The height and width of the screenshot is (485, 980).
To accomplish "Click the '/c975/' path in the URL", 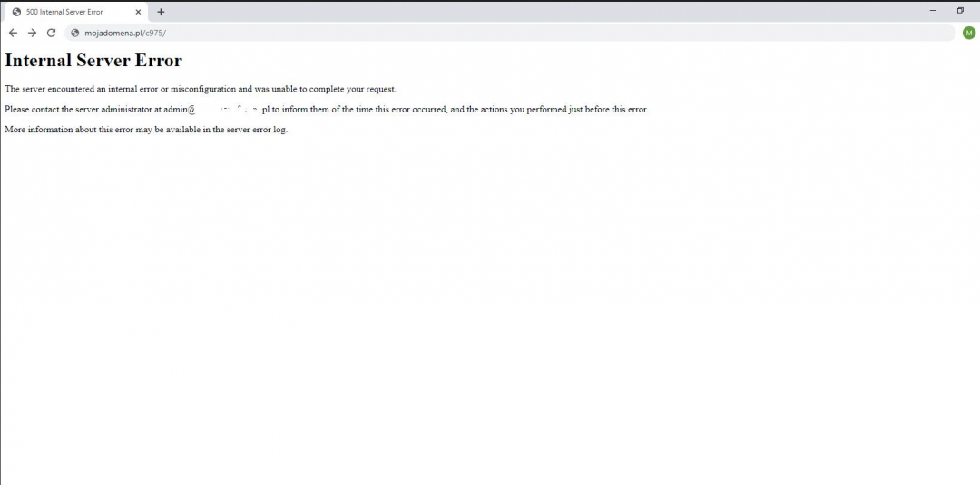I will coord(155,33).
